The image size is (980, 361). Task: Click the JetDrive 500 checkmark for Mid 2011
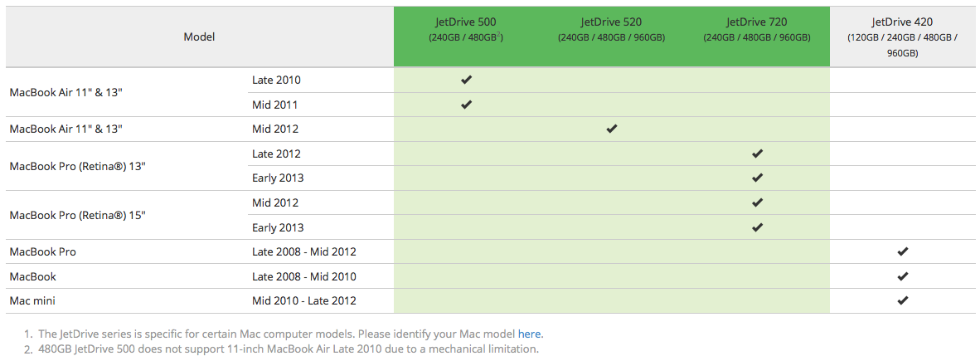click(466, 105)
